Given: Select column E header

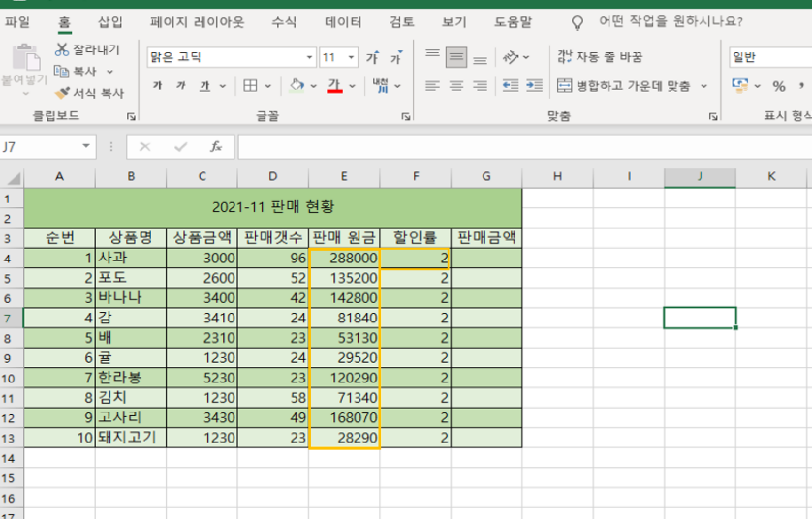Looking at the screenshot, I should coord(344,177).
